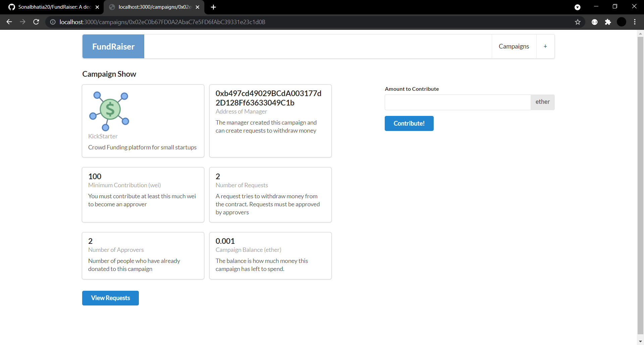Click the GitHub icon on the FundRaiser tab
The width and height of the screenshot is (644, 345).
11,7
